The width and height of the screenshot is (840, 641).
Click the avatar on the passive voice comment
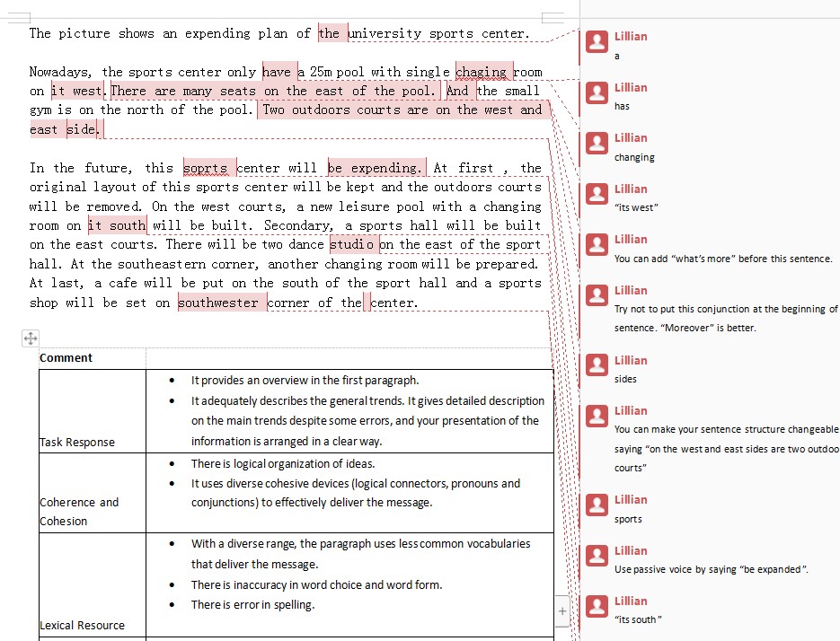597,556
